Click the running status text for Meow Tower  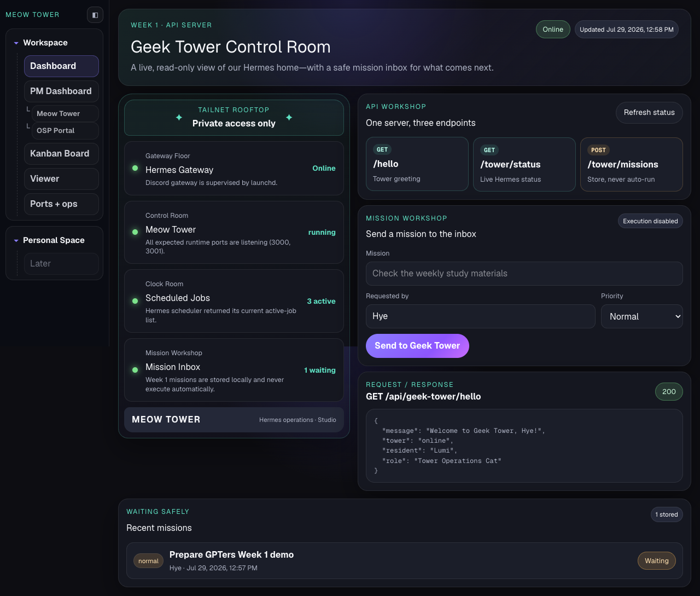pos(322,232)
